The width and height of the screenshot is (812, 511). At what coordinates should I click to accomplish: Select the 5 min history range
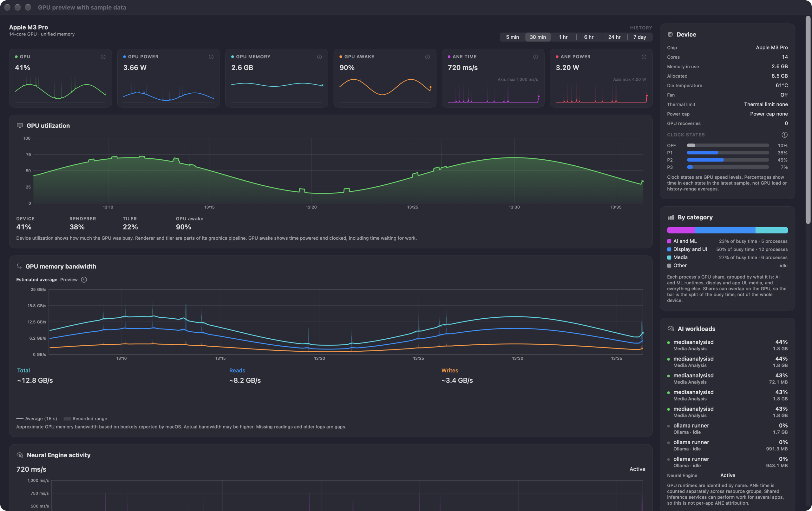coord(512,37)
